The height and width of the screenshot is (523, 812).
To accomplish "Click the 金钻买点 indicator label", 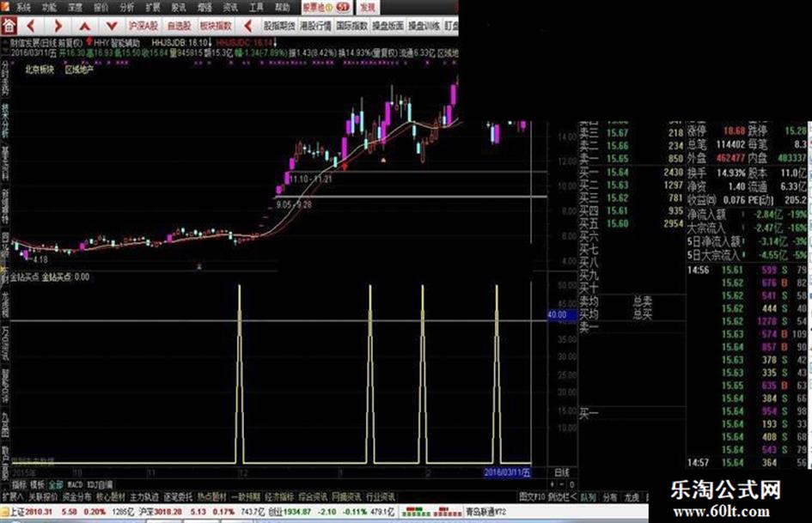I will (x=24, y=277).
